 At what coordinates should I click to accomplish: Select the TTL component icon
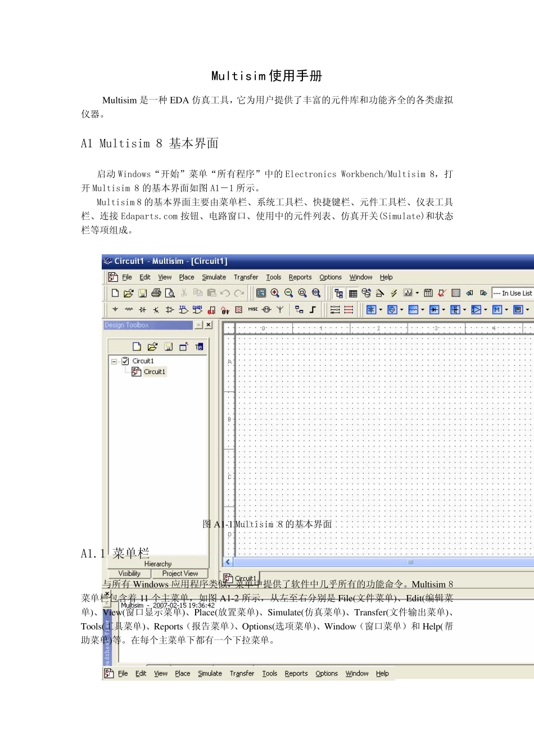tap(184, 309)
